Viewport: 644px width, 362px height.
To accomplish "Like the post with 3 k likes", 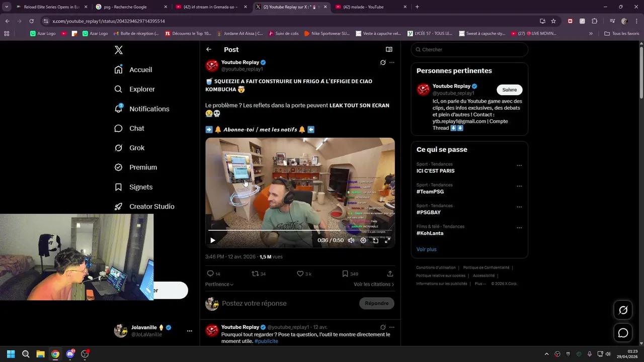I will coord(304,274).
